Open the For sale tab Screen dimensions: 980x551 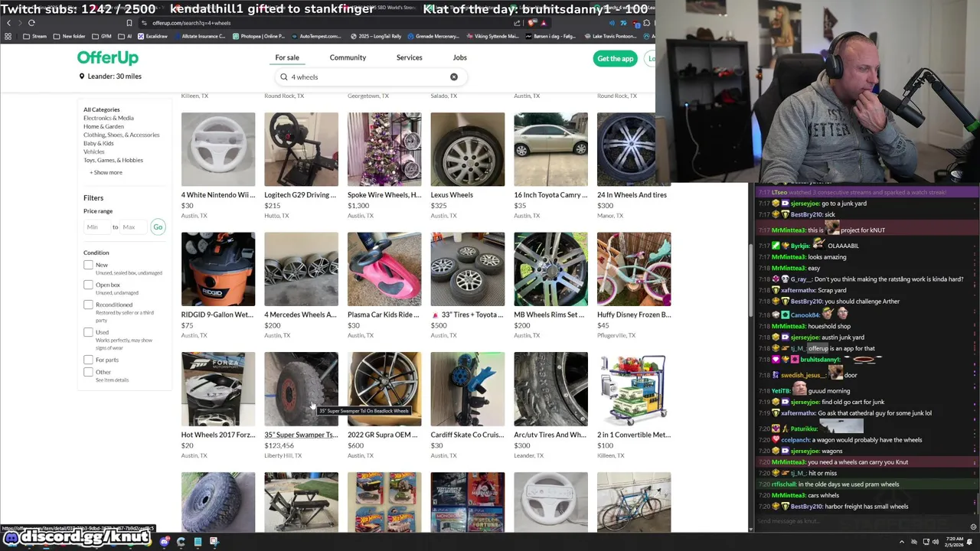(287, 57)
